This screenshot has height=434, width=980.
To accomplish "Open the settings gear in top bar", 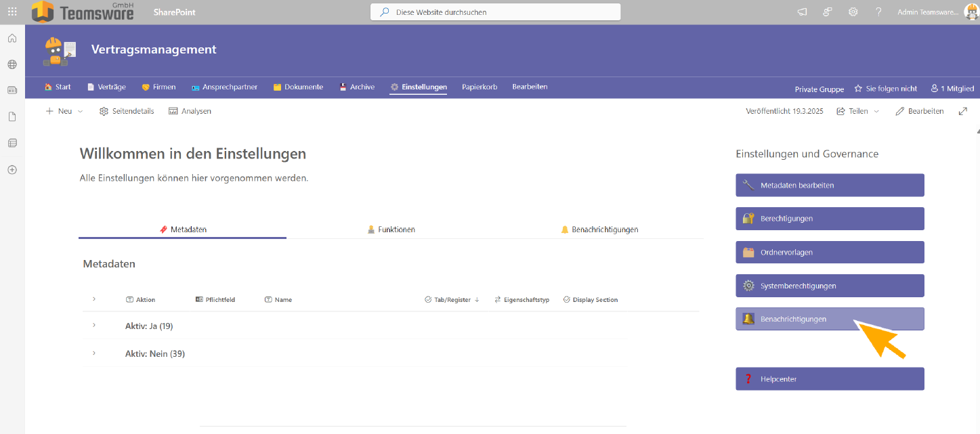I will 853,12.
